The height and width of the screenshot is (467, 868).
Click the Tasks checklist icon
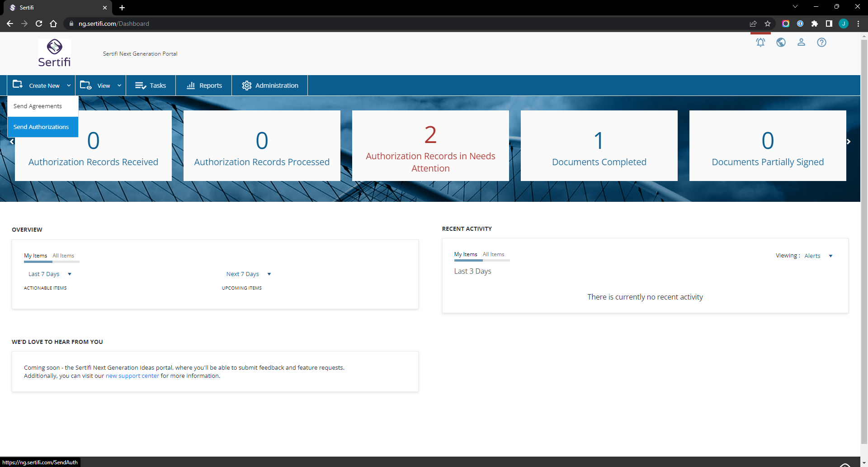coord(141,86)
